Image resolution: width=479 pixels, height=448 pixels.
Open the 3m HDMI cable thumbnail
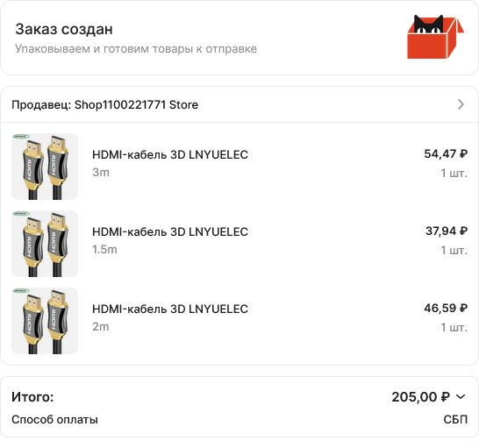pyautogui.click(x=45, y=167)
